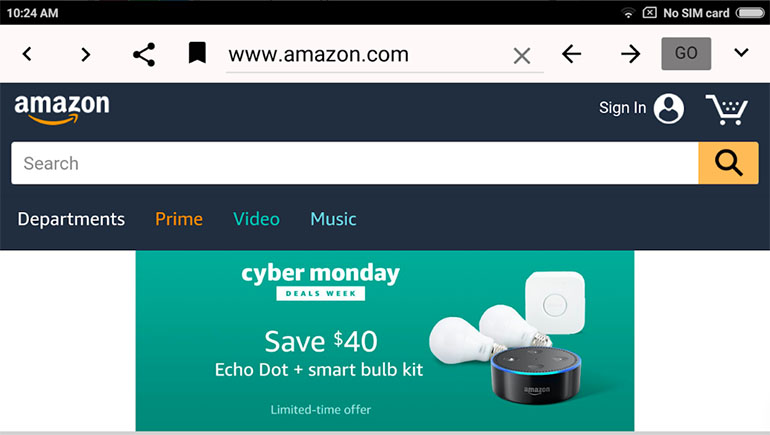770x435 pixels.
Task: Open the shopping cart icon
Action: pos(727,109)
